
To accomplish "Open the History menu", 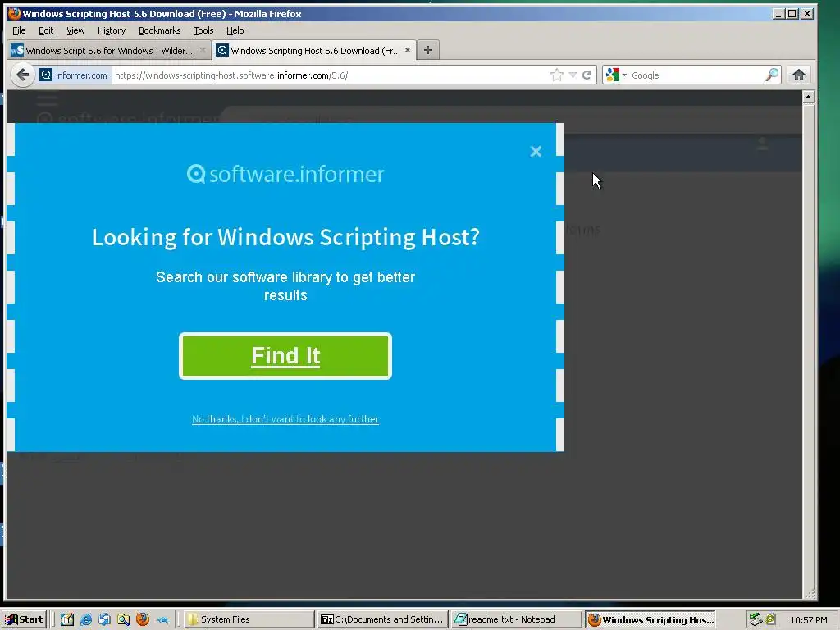I will [112, 30].
